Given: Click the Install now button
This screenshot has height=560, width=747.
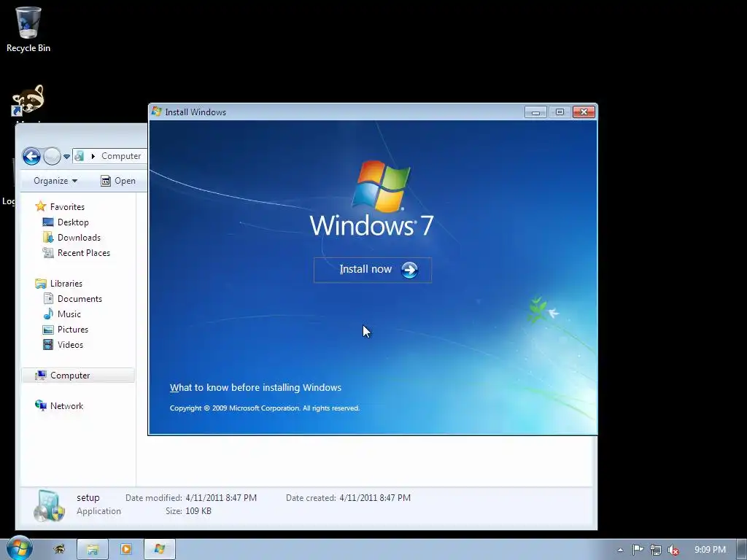Looking at the screenshot, I should [373, 270].
